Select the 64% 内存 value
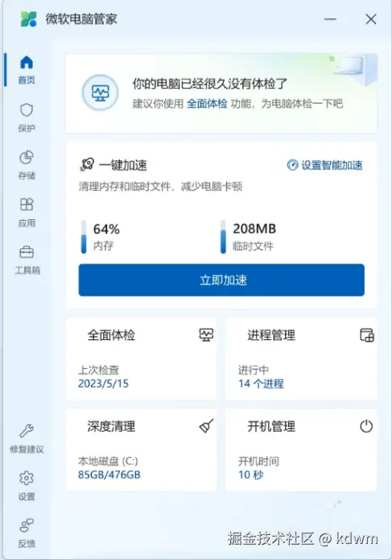This screenshot has width=392, height=560. tap(106, 229)
